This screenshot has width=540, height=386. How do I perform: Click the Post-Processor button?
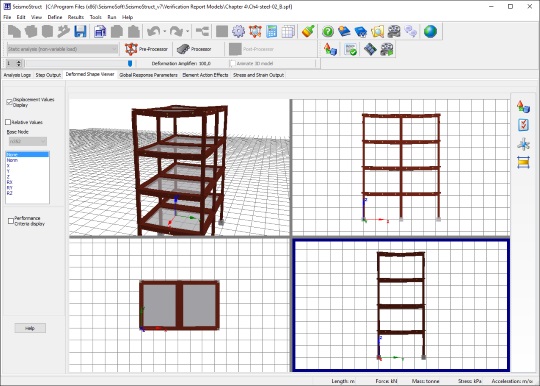(x=251, y=49)
